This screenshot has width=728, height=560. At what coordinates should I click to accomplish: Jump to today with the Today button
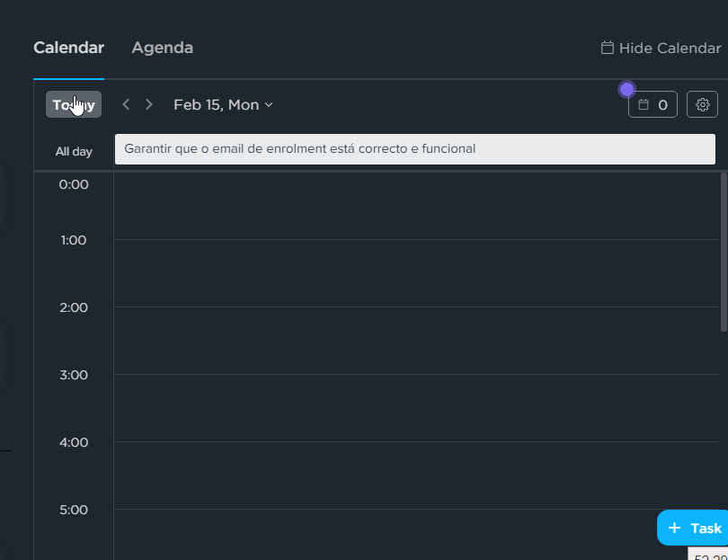coord(74,104)
